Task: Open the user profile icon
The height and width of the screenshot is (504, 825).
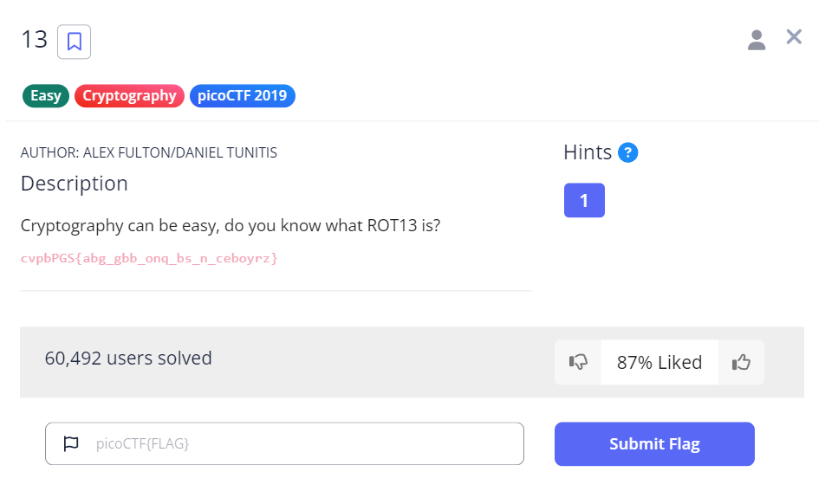Action: pyautogui.click(x=757, y=39)
